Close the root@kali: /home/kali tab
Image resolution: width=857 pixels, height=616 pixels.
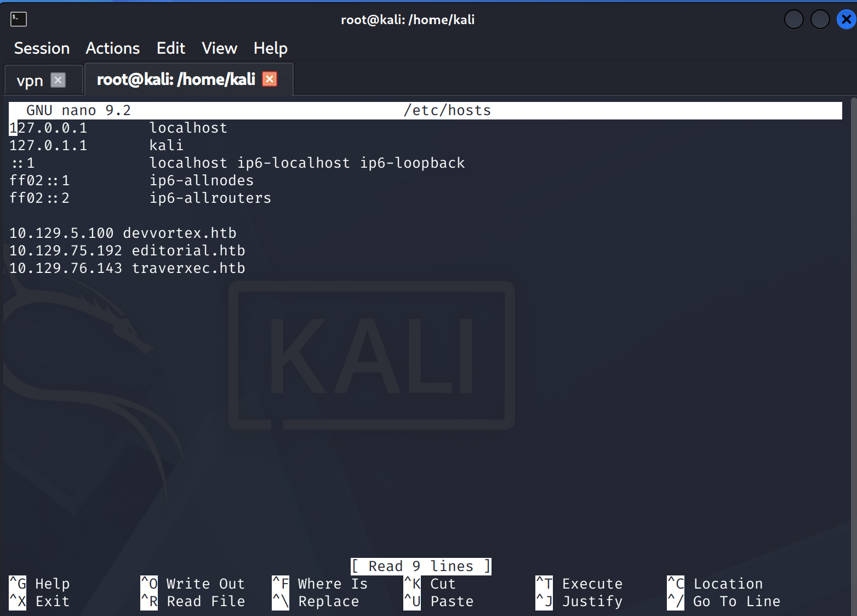pyautogui.click(x=270, y=79)
